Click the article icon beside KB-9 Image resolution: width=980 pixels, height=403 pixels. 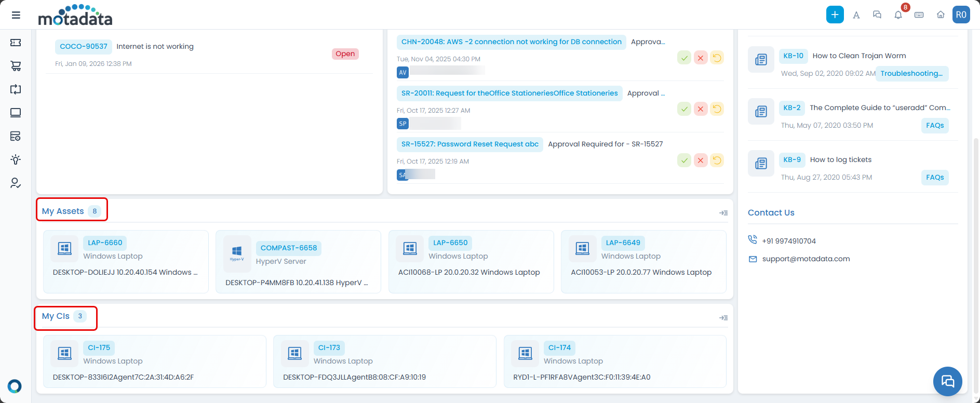point(761,164)
